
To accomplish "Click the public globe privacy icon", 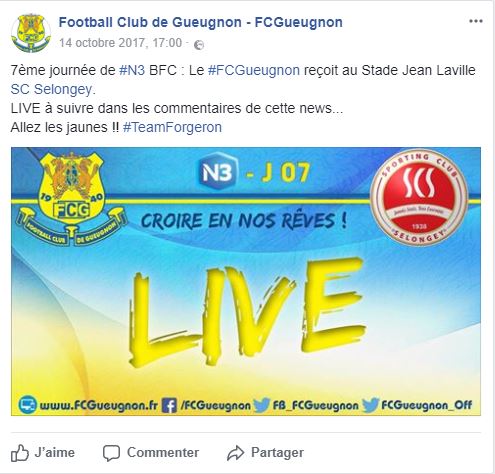I will tap(199, 45).
